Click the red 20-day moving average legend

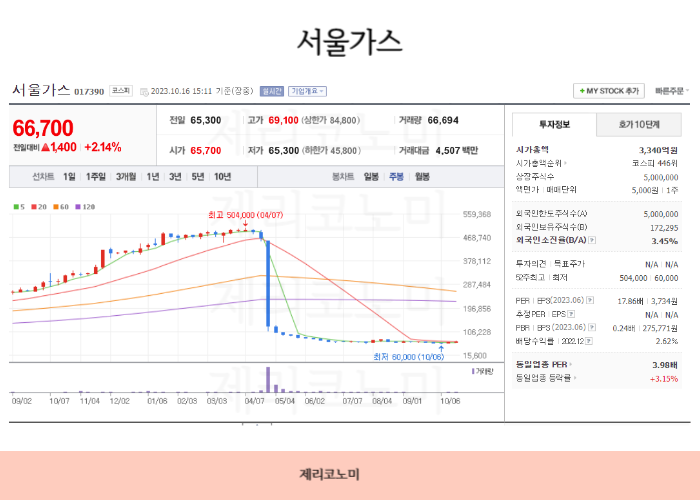tap(39, 207)
